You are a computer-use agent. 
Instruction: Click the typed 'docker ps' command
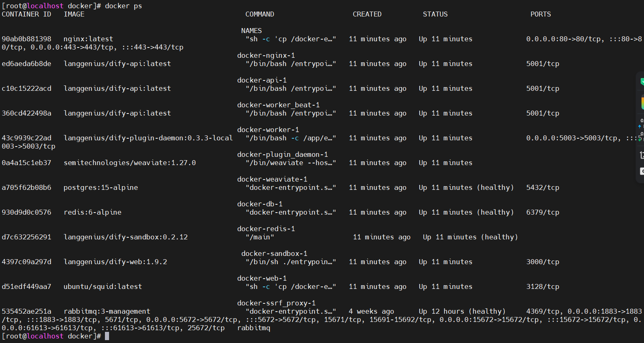124,6
